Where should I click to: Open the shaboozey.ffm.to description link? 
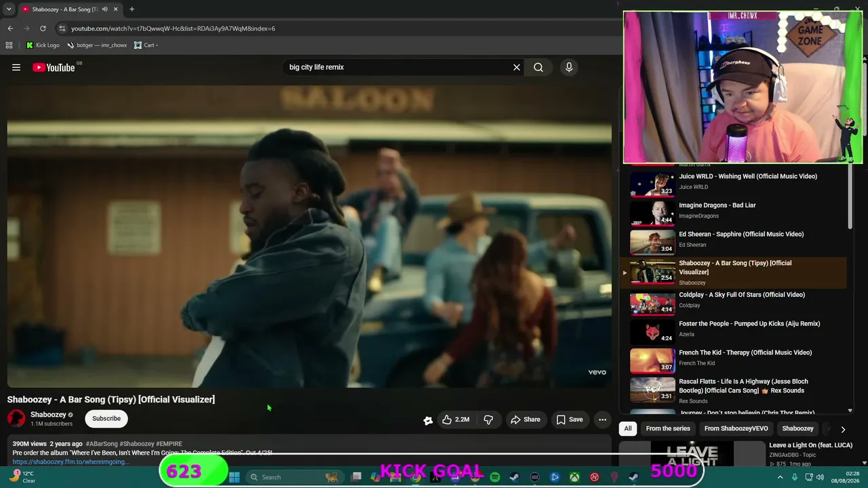71,462
